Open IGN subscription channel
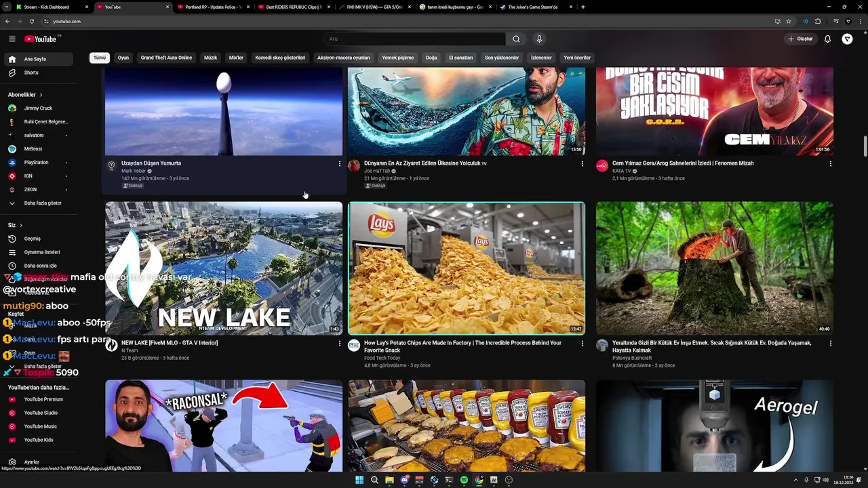Image resolution: width=868 pixels, height=488 pixels. pos(37,176)
